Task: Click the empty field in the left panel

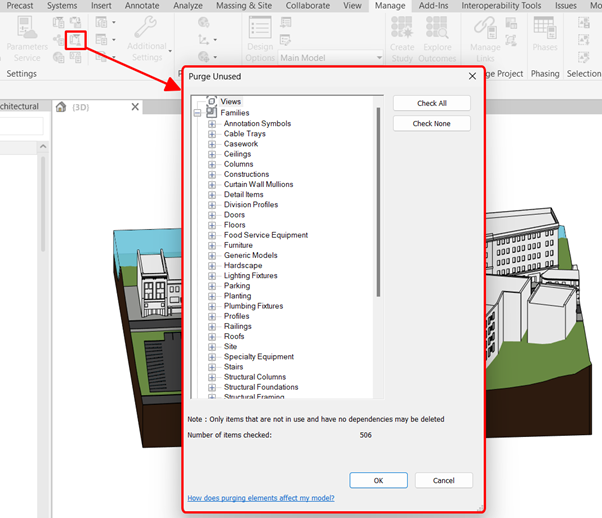Action: click(x=22, y=126)
